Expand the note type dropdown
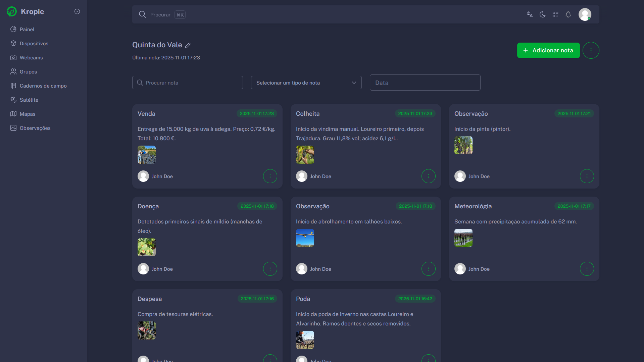The image size is (644, 362). tap(306, 83)
